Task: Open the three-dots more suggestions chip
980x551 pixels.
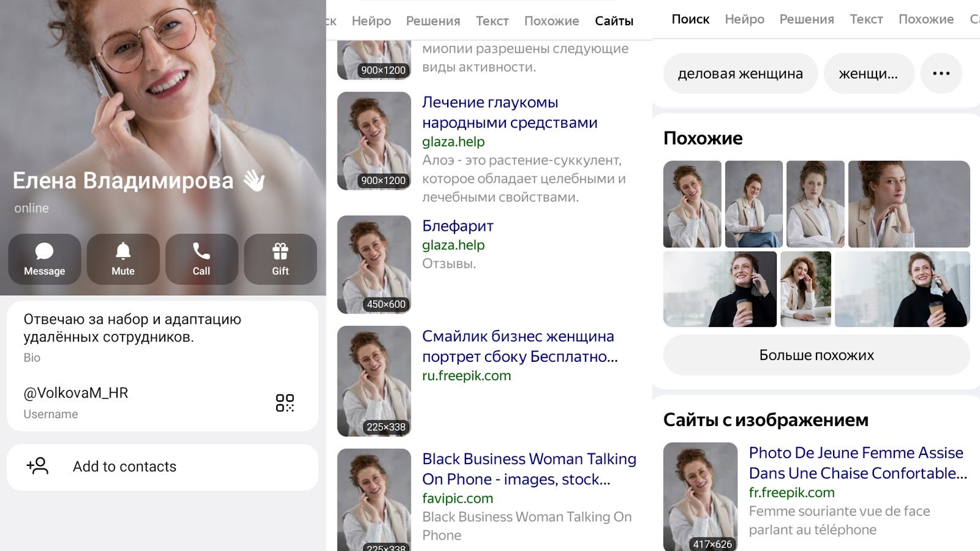Action: point(941,73)
